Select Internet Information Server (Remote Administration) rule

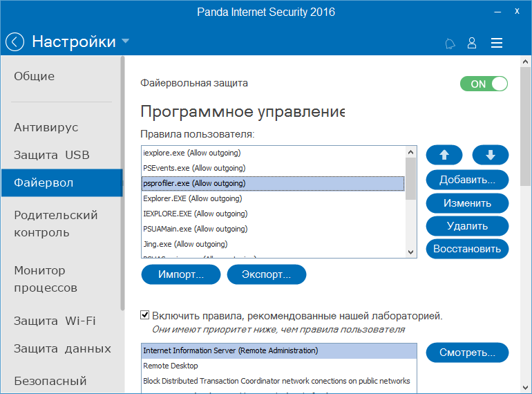point(279,350)
